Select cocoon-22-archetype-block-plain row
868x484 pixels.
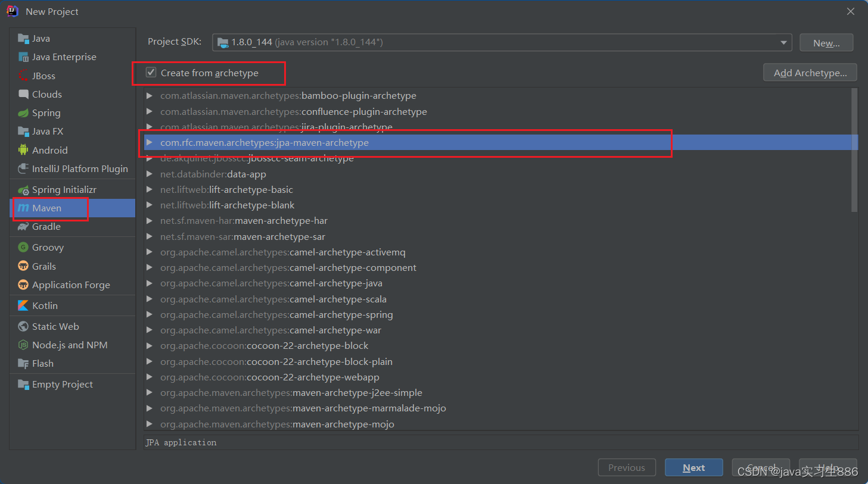[497, 361]
